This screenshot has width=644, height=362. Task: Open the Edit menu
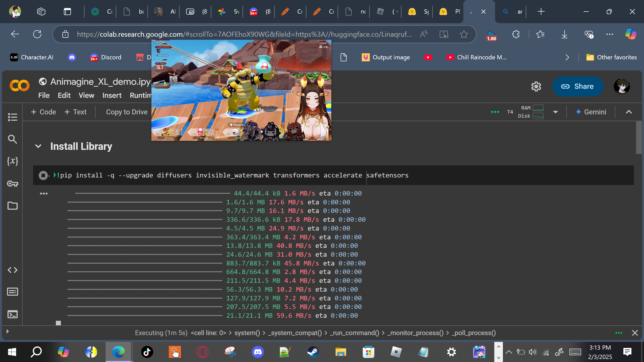tap(64, 96)
